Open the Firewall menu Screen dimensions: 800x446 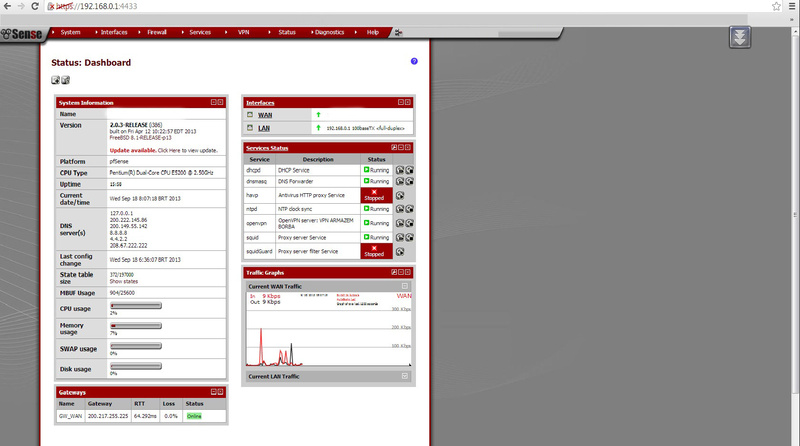point(157,32)
